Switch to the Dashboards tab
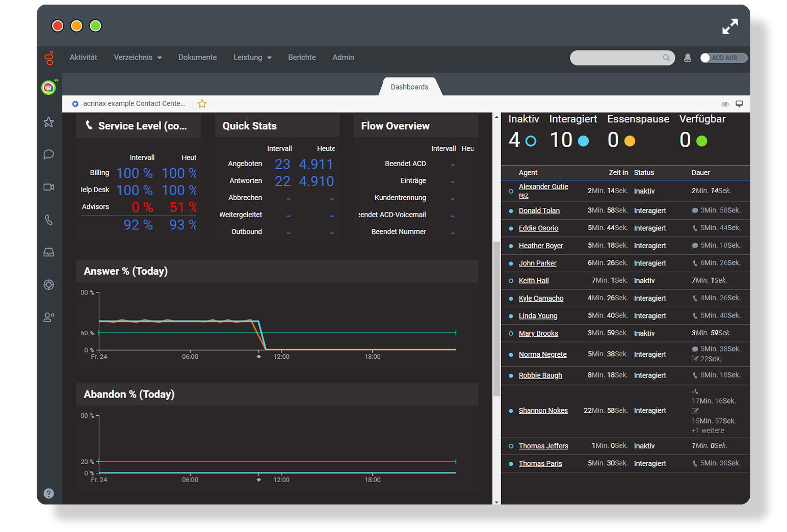The width and height of the screenshot is (787, 532). [x=409, y=87]
